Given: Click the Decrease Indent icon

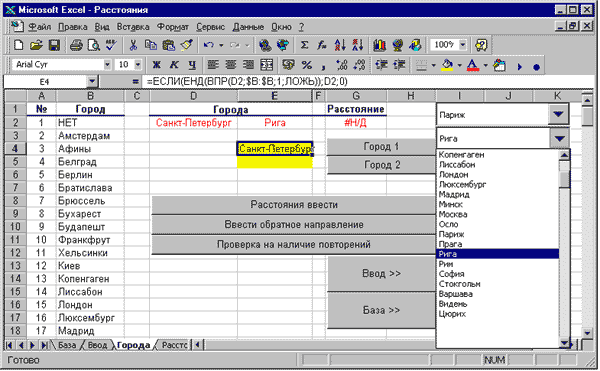Looking at the screenshot, I should tap(382, 65).
